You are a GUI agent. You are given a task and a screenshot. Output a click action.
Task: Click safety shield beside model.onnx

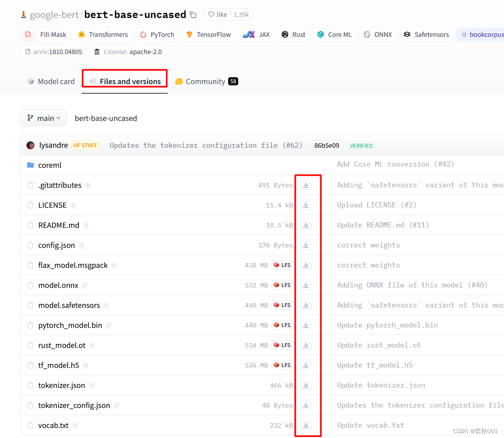pos(85,285)
